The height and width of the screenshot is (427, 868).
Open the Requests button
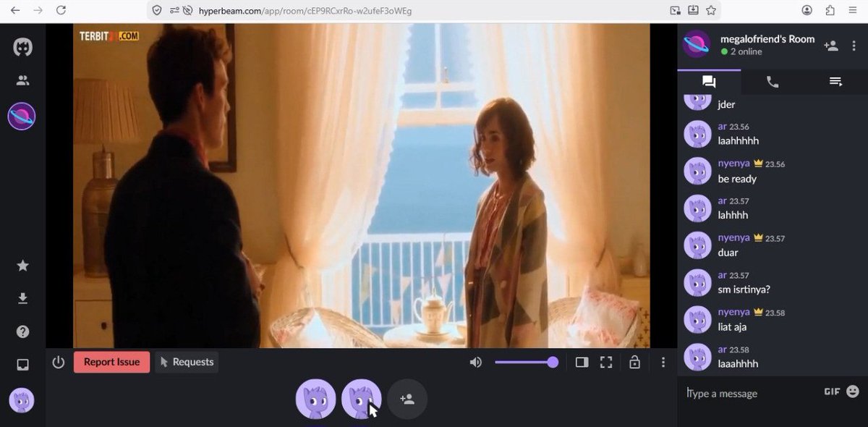[187, 362]
